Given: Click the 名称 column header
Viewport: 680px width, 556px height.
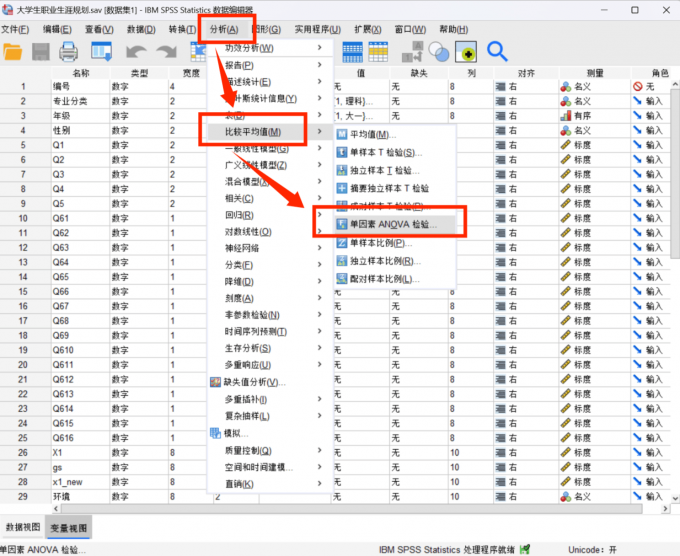Looking at the screenshot, I should (x=81, y=73).
